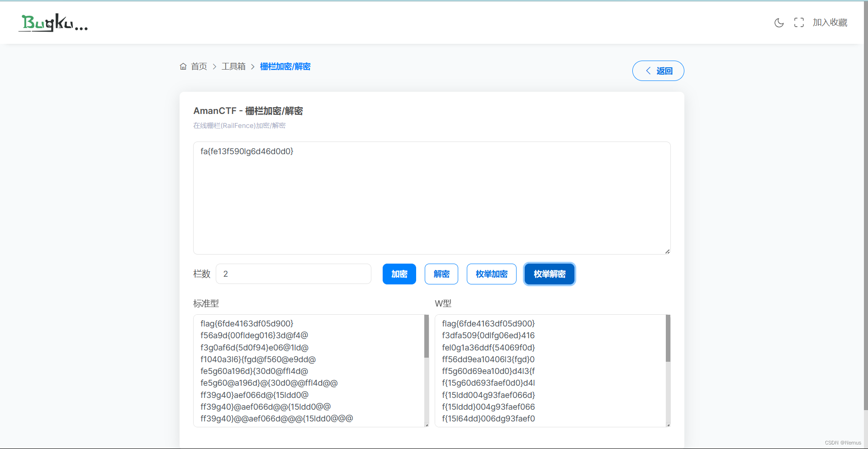Run 枚举解密 on the ciphertext

point(549,274)
